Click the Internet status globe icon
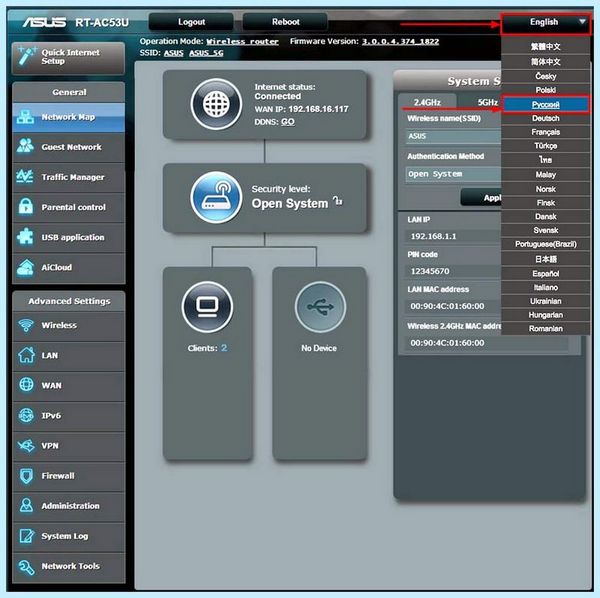This screenshot has width=600, height=598. click(x=216, y=104)
